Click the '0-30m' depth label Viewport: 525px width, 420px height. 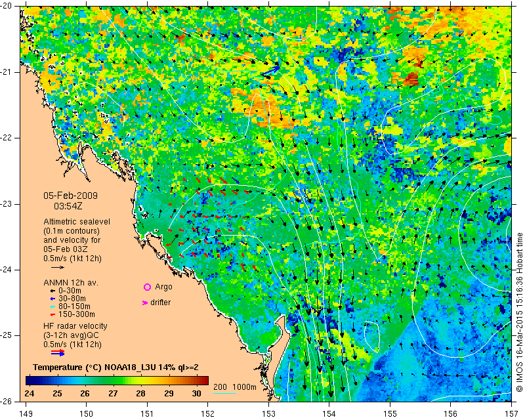click(70, 291)
